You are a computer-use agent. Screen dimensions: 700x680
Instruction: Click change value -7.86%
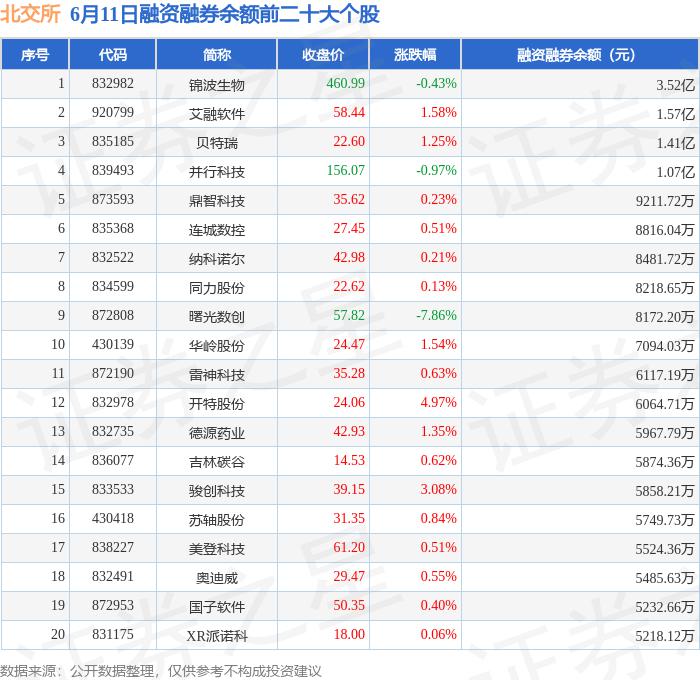point(436,316)
